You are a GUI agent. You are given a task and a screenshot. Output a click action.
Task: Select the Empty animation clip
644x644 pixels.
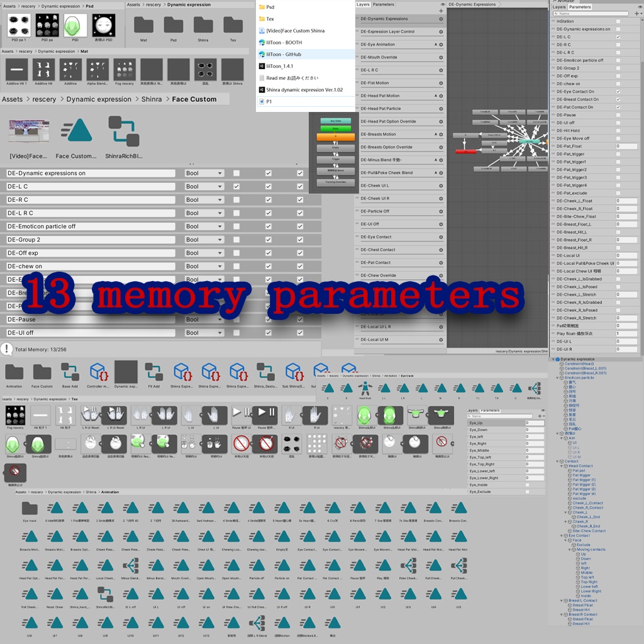pos(282,537)
